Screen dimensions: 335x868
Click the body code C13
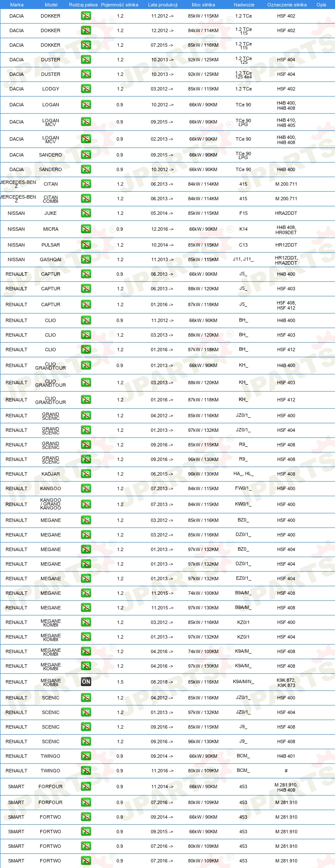click(243, 245)
